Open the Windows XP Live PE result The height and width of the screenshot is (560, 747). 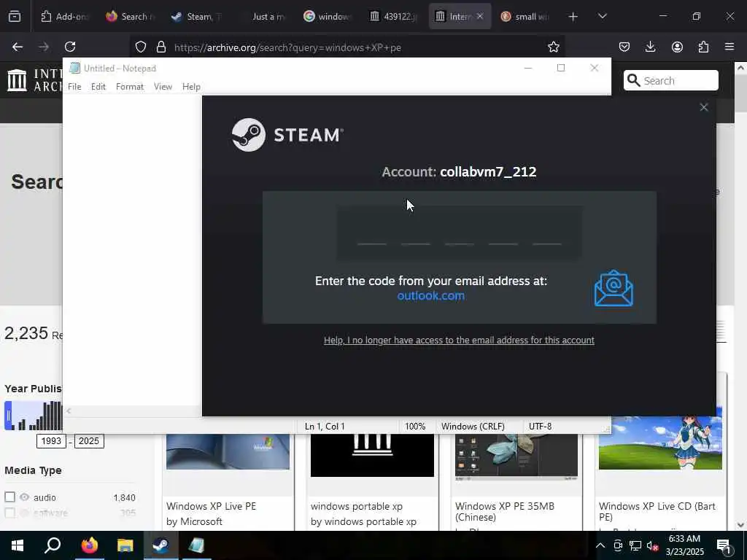(211, 506)
